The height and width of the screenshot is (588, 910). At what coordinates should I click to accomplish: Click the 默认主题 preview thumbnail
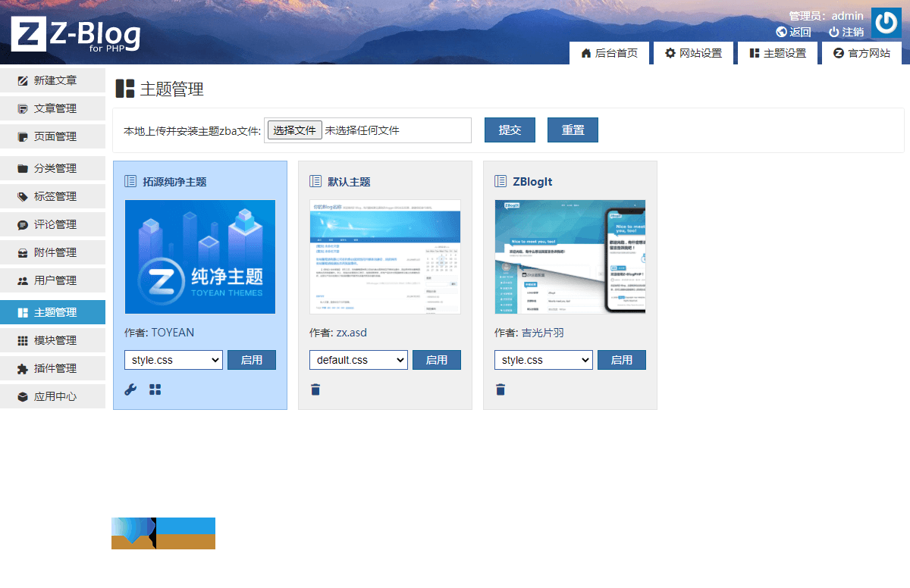[x=385, y=257]
